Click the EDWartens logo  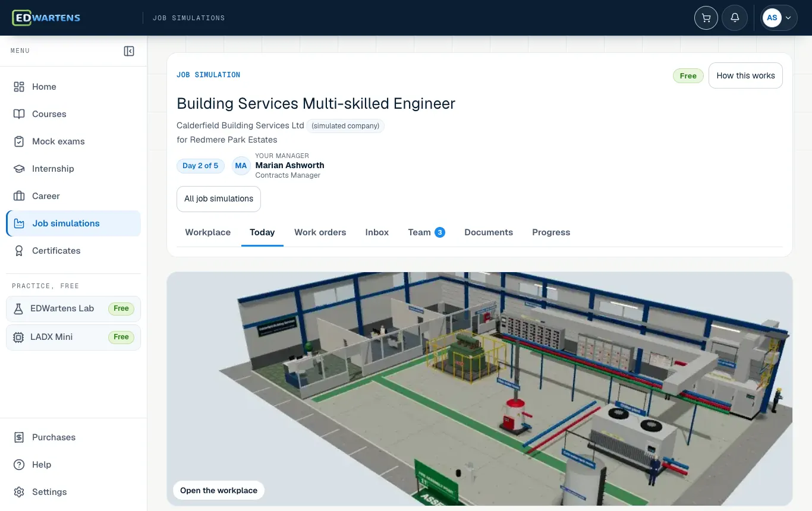46,18
